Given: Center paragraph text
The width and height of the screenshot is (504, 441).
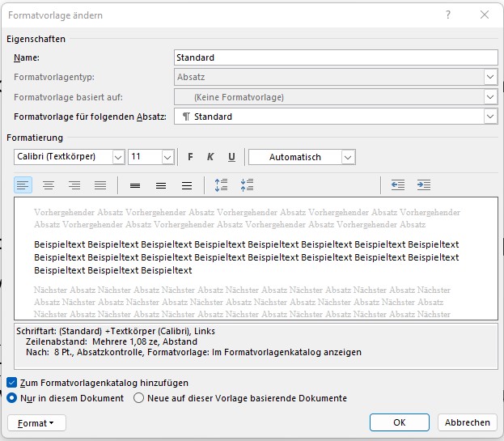Looking at the screenshot, I should click(x=49, y=185).
